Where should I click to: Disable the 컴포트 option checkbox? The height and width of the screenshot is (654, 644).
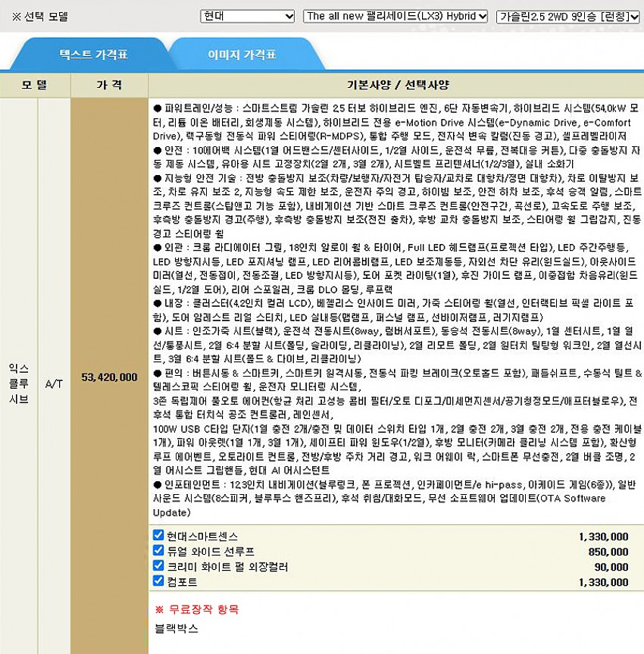158,580
